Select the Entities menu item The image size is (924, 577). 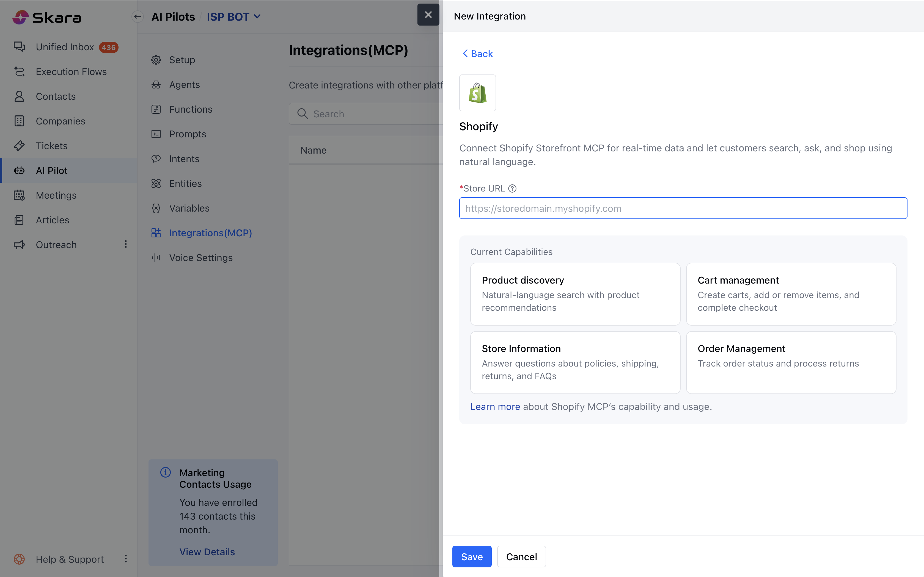coord(185,184)
